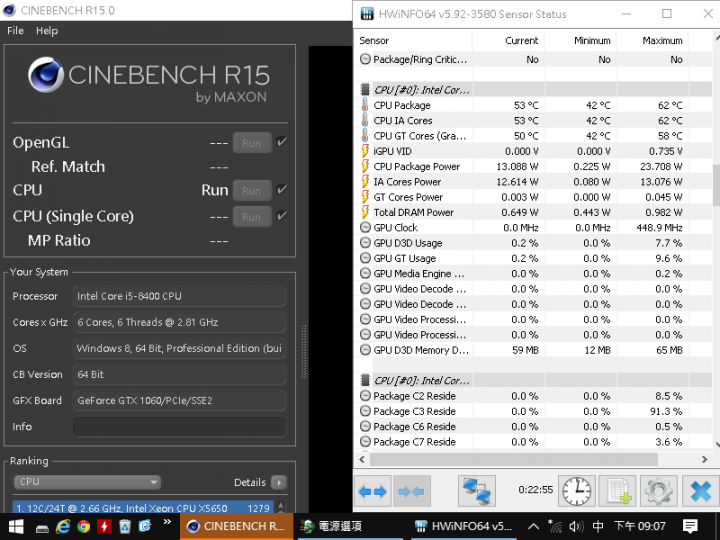720x540 pixels.
Task: Click the Cinebench R15 logo sphere
Action: point(45,75)
